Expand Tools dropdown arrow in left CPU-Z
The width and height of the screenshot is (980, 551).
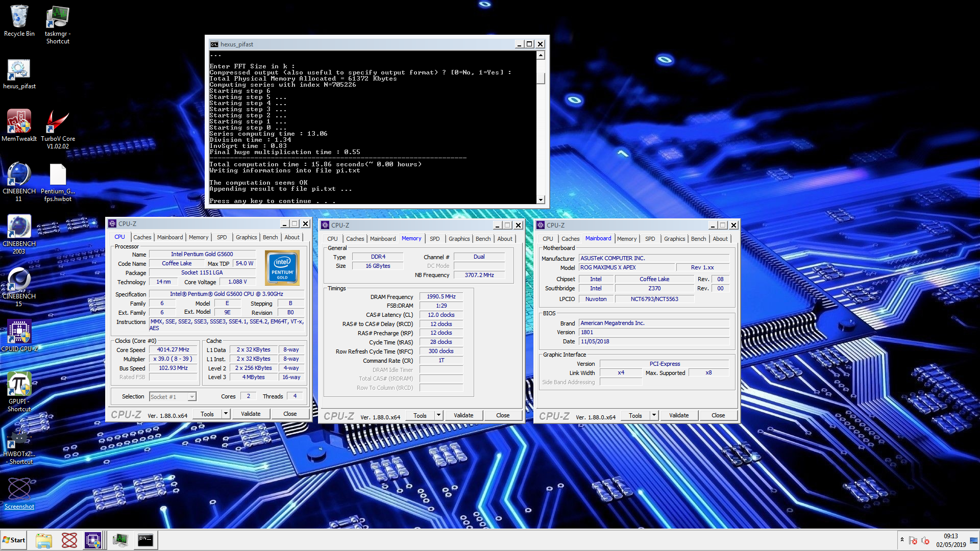point(226,414)
